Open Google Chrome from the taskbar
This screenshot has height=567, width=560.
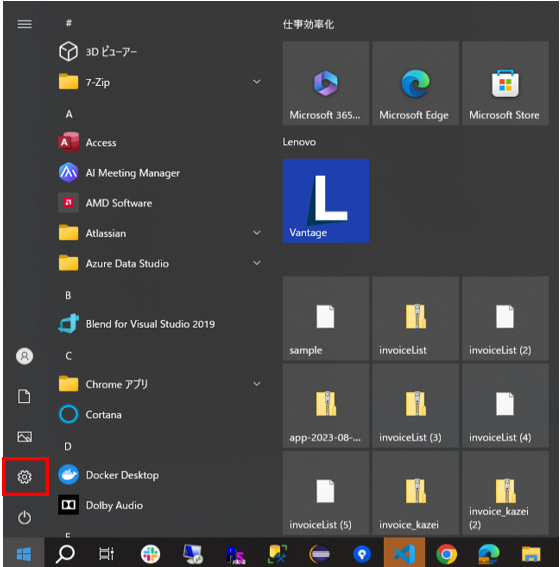click(446, 554)
